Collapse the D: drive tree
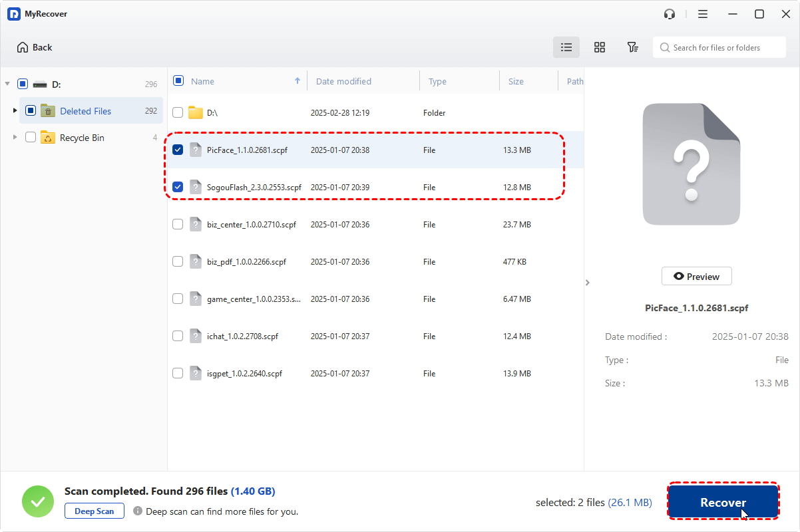 (7, 84)
